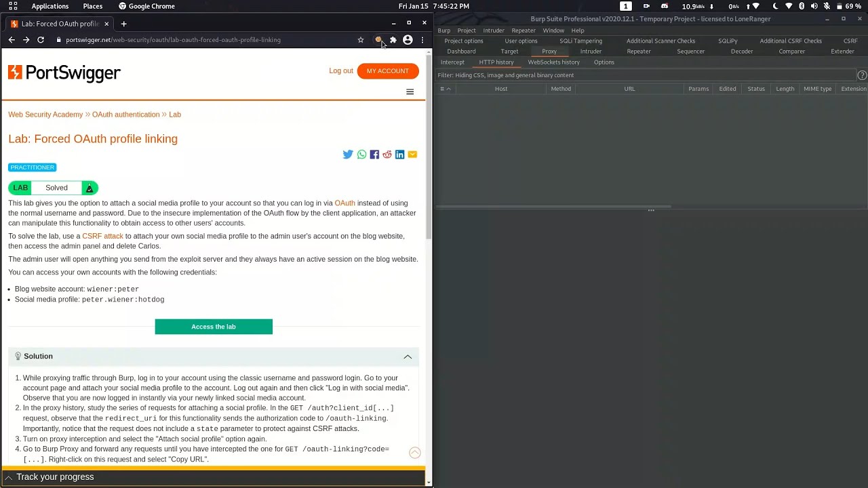The width and height of the screenshot is (868, 488).
Task: Click Chrome's forward navigation arrow
Action: coord(26,40)
